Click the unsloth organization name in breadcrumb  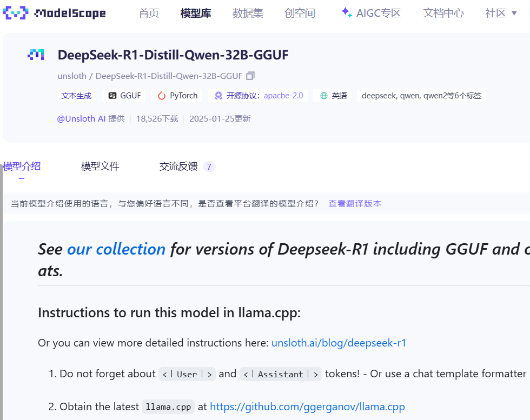(72, 76)
